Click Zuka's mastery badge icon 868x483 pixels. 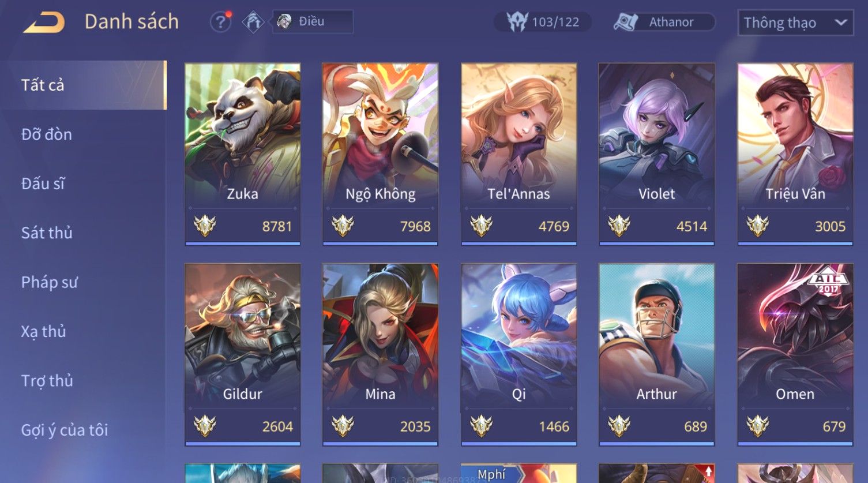[x=205, y=226]
